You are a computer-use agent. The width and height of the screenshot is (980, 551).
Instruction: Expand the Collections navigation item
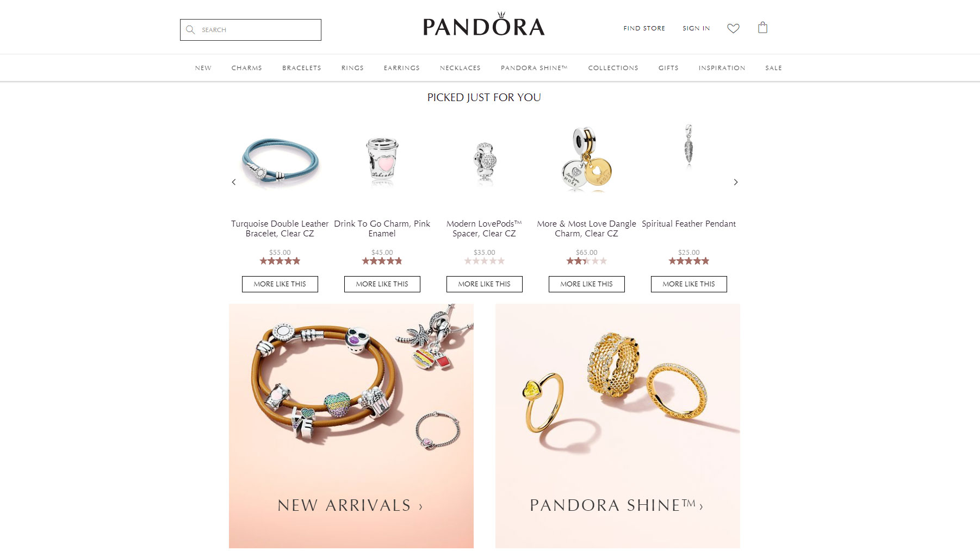613,68
